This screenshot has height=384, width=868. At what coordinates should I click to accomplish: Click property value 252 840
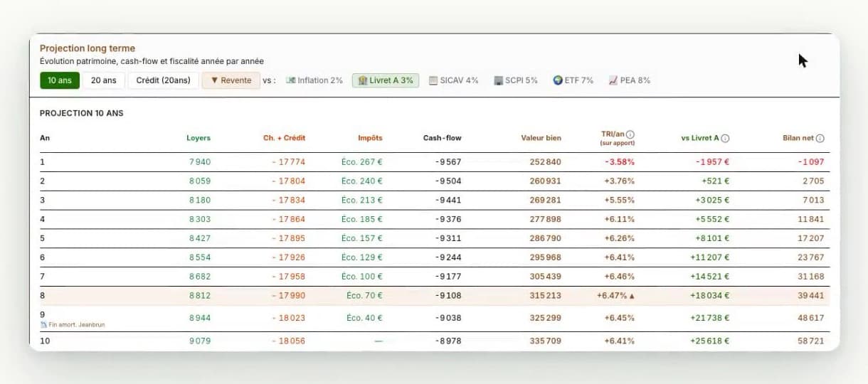[x=546, y=162]
